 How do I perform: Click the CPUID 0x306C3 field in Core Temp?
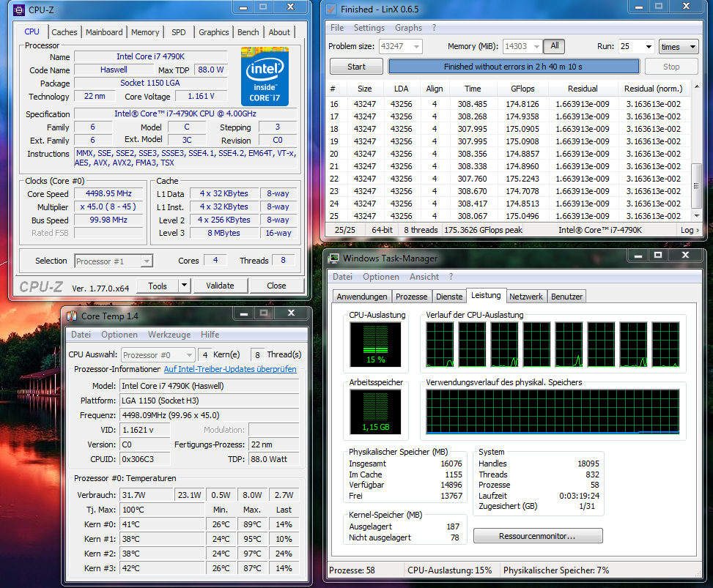click(144, 459)
